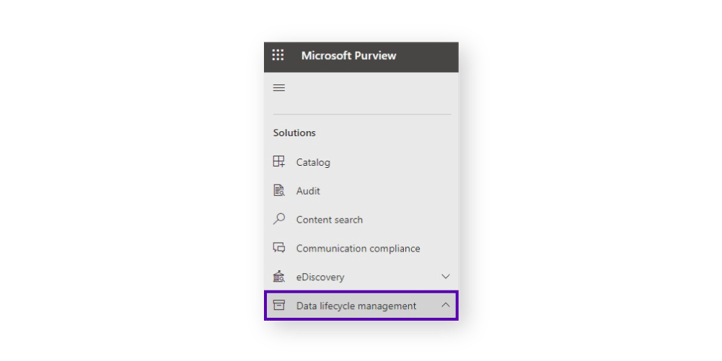Click the Catalog grid icon
Image resolution: width=722 pixels, height=361 pixels.
point(279,162)
